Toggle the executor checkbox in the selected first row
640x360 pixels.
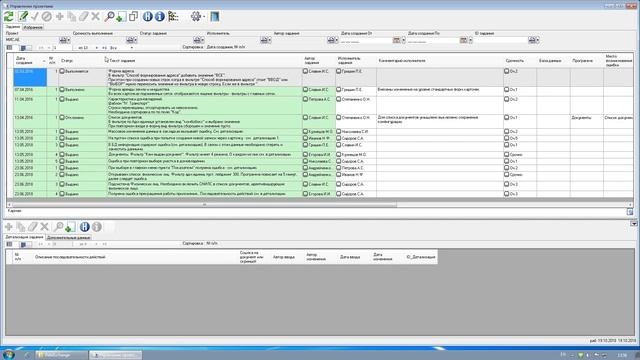point(338,71)
